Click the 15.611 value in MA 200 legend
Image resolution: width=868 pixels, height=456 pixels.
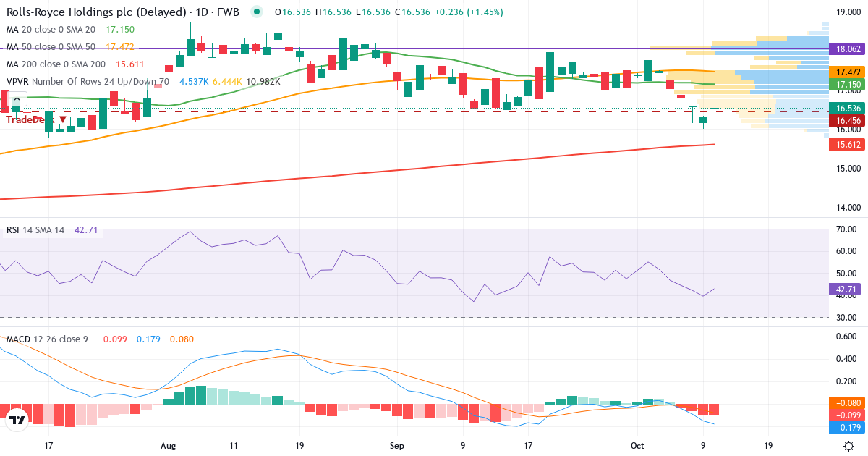[130, 64]
